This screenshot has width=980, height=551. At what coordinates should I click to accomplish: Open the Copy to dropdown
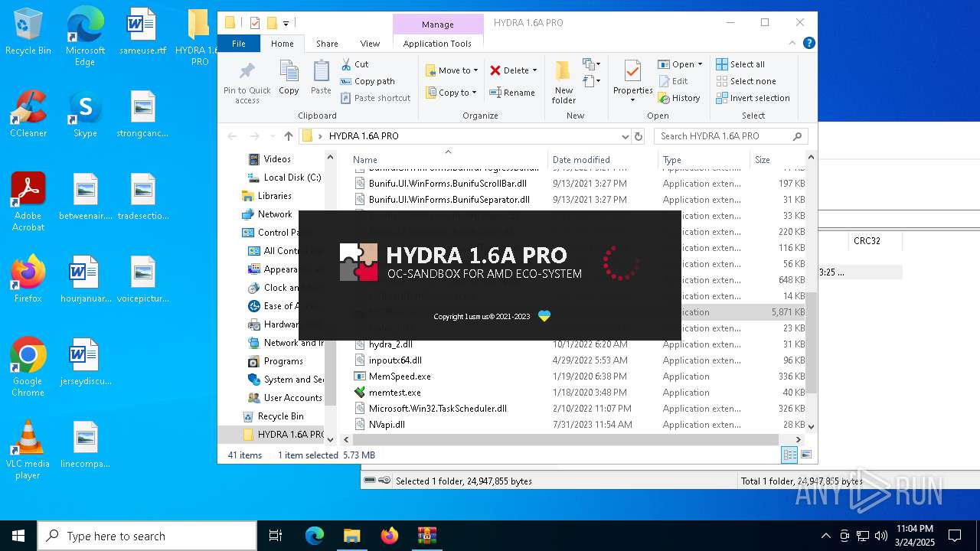(452, 93)
